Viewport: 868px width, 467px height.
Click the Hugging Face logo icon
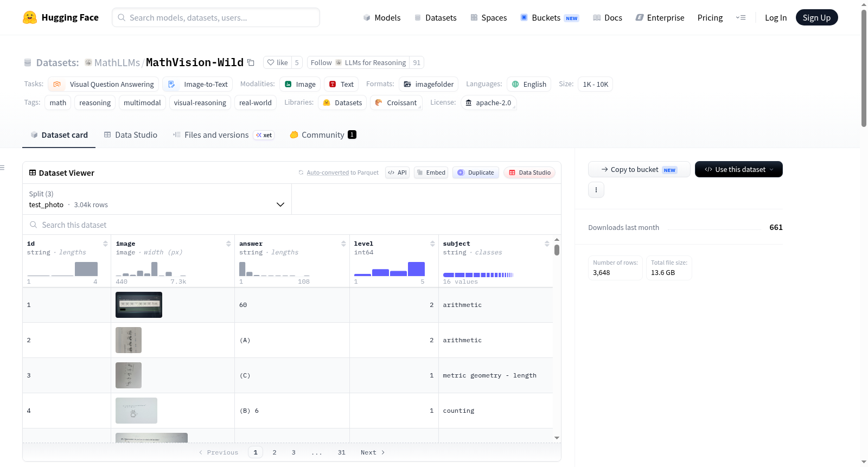click(30, 17)
